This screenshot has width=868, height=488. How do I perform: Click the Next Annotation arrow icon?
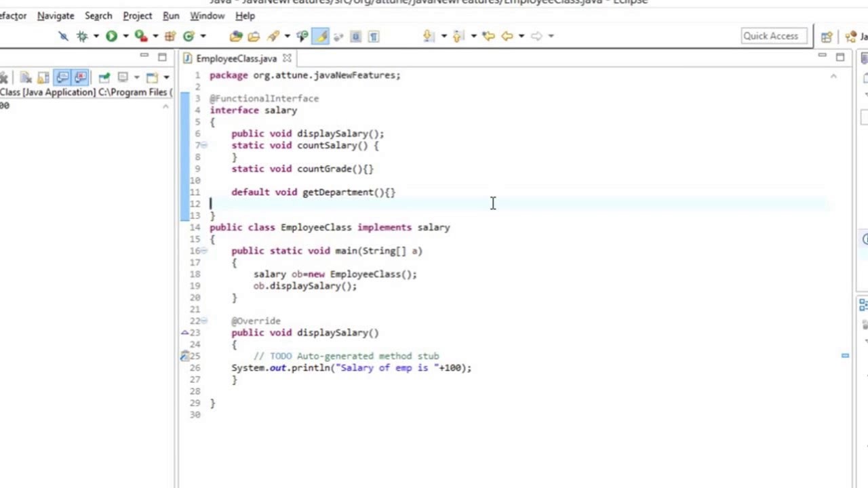coord(429,36)
